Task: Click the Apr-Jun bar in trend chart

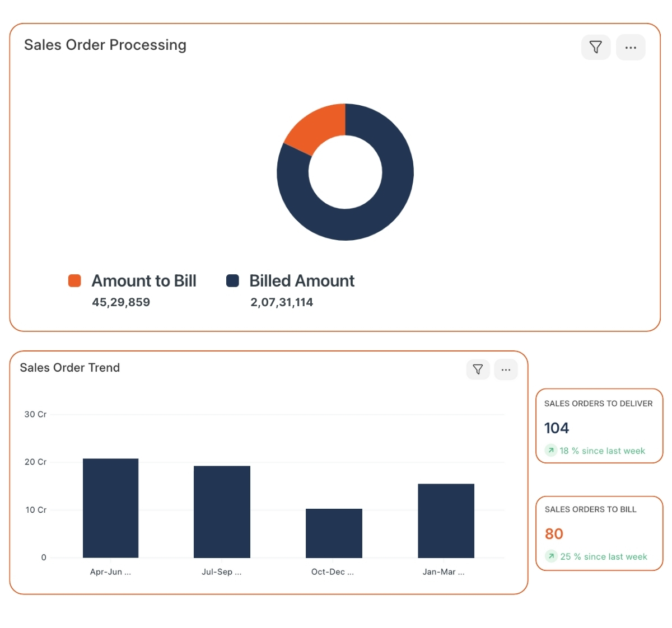Action: [x=110, y=508]
